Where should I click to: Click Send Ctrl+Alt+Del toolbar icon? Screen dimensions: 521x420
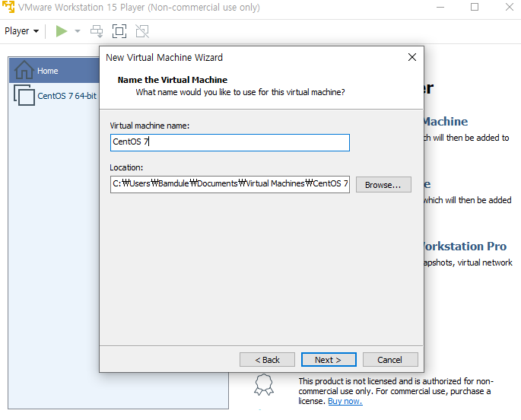tap(97, 31)
